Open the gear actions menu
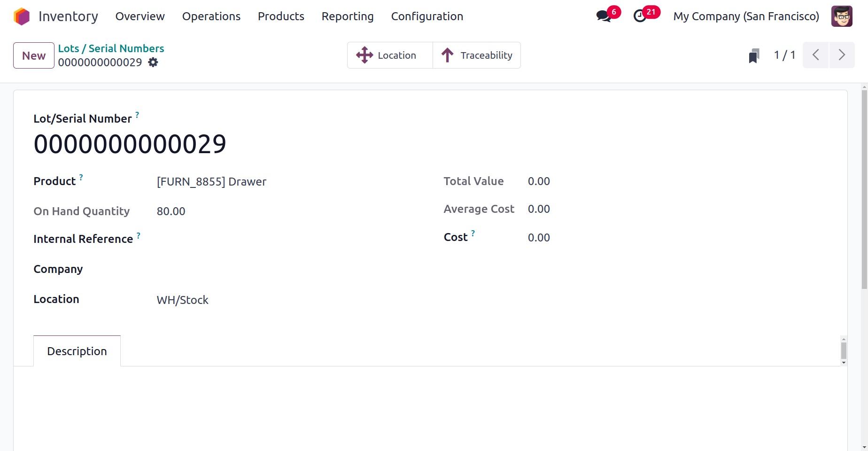 (x=153, y=62)
